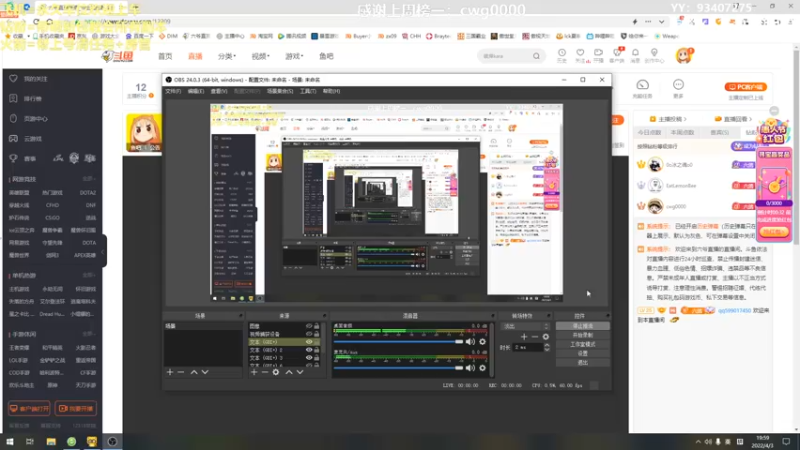The width and height of the screenshot is (800, 450).
Task: Open the 工具(T) menu in OBS
Action: point(308,91)
